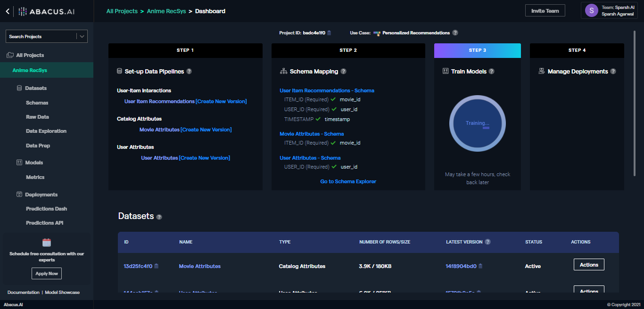This screenshot has width=644, height=309.
Task: Click help icon beside Schema Mapping
Action: tap(343, 72)
